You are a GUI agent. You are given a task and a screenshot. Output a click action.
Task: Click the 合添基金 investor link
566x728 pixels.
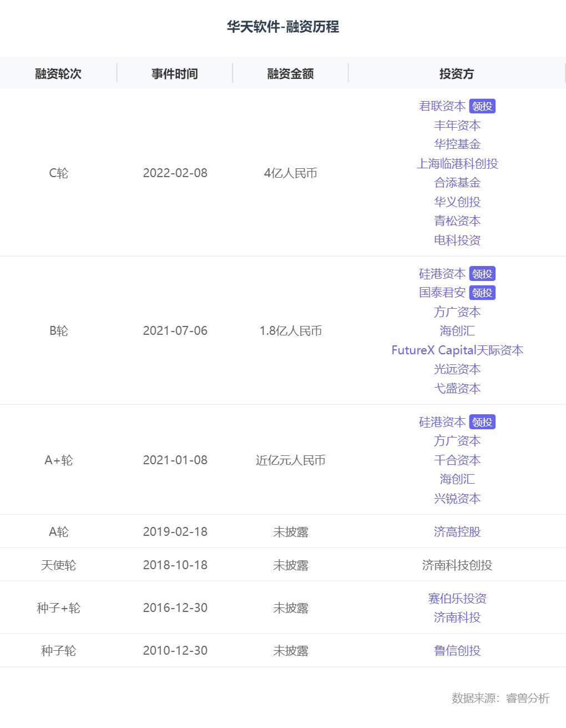click(x=457, y=183)
